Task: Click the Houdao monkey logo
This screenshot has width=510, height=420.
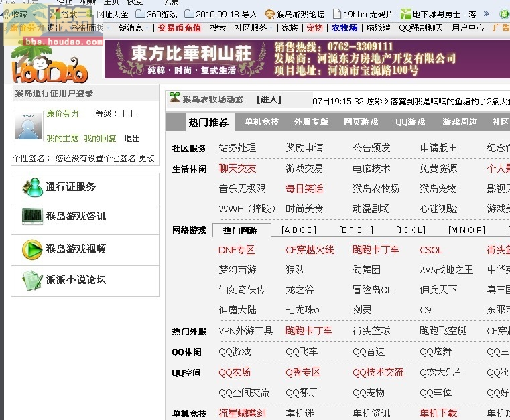Action: 50,64
